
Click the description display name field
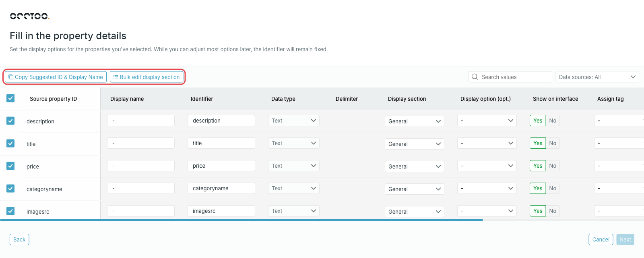click(x=141, y=121)
